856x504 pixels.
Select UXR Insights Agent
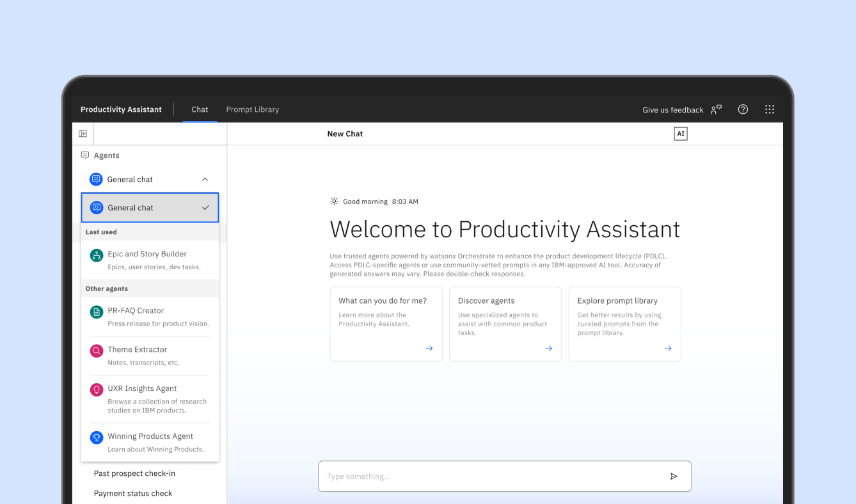150,399
